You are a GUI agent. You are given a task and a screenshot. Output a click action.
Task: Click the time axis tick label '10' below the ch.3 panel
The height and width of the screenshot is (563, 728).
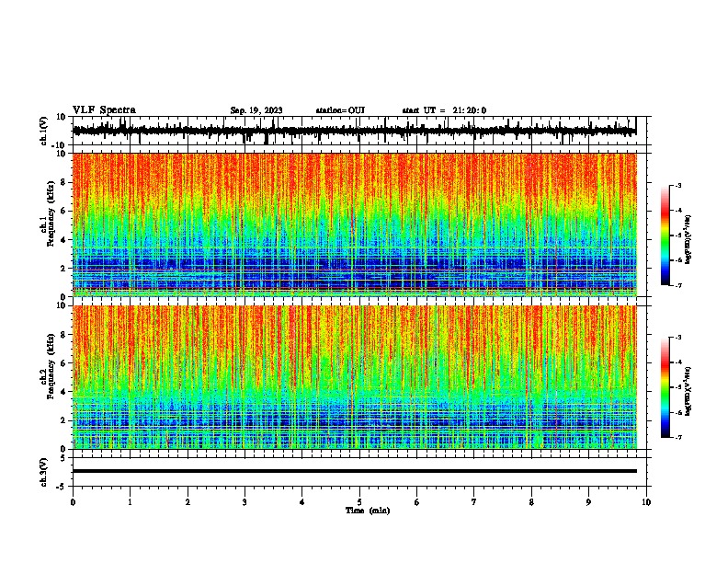pyautogui.click(x=646, y=502)
